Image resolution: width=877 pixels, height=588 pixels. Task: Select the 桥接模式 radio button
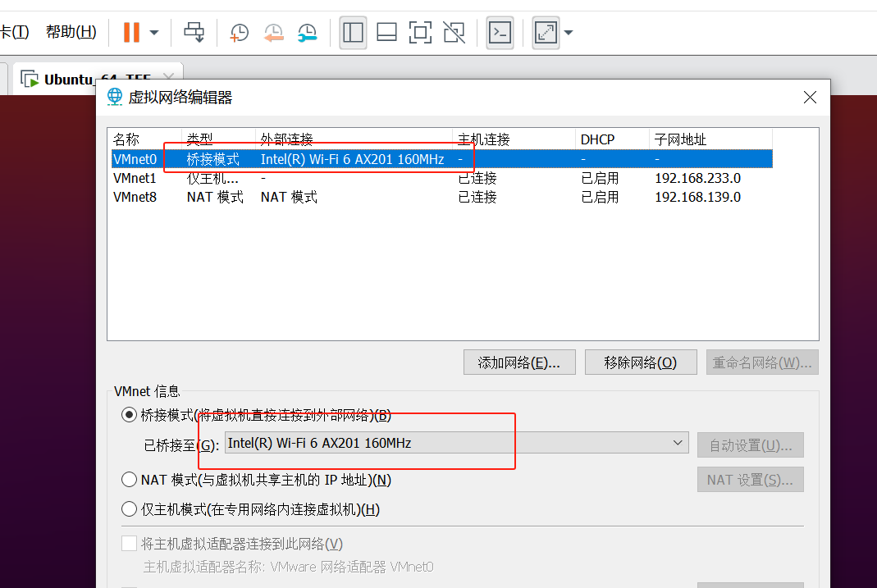[129, 415]
